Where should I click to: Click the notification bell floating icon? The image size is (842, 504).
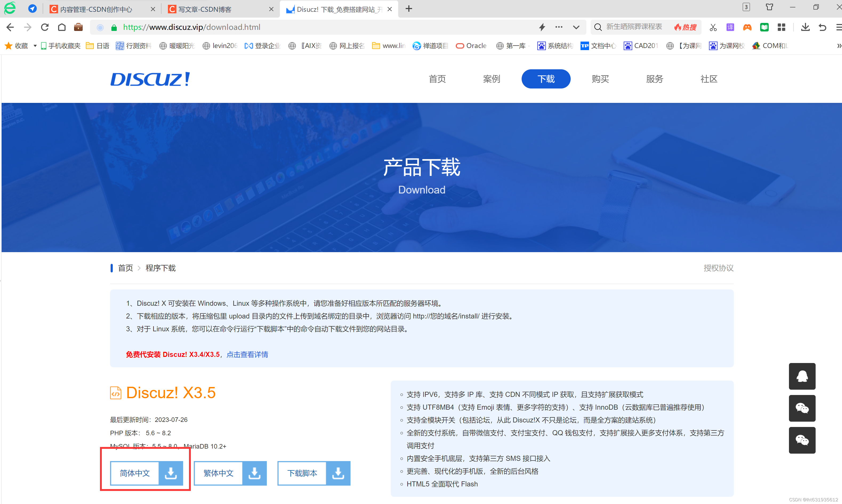[x=802, y=376]
